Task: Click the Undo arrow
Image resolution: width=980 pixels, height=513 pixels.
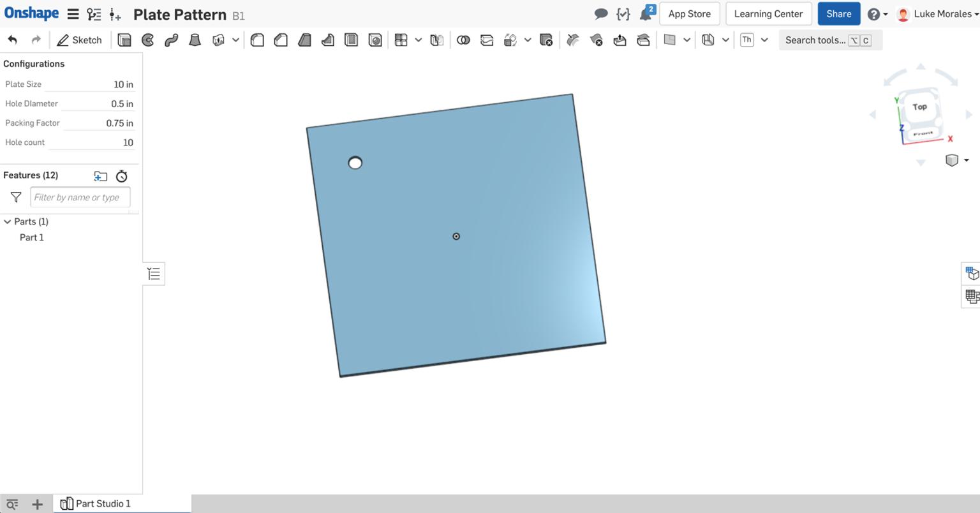Action: 11,40
